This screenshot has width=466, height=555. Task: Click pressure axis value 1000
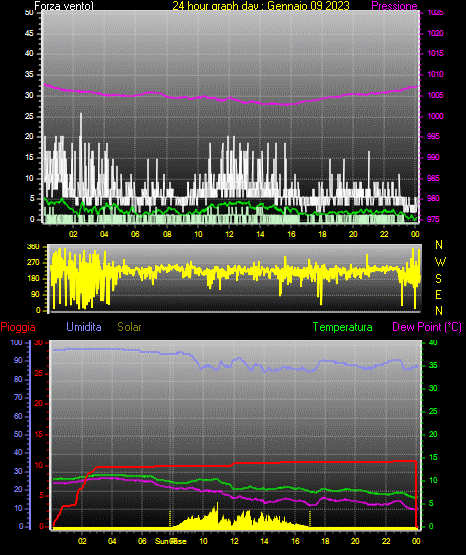click(x=435, y=116)
